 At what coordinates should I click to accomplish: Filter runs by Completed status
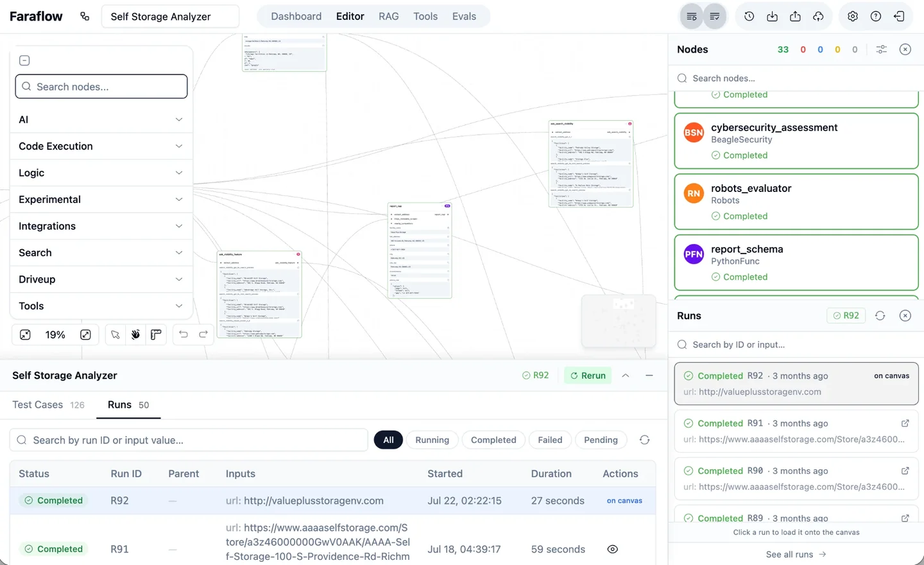point(493,440)
